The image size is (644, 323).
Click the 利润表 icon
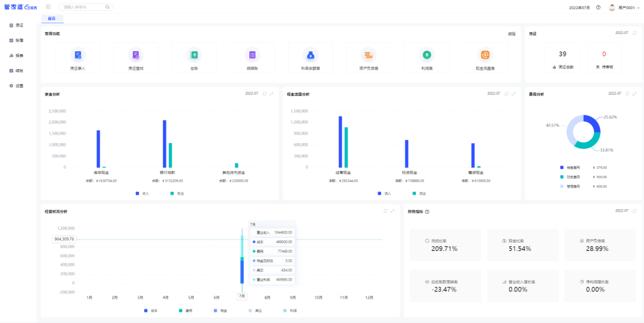click(x=427, y=55)
